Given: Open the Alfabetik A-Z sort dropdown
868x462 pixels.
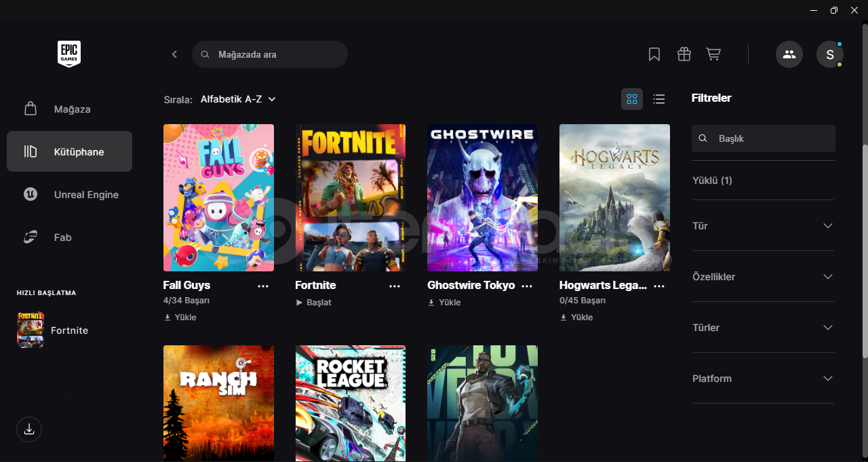Looking at the screenshot, I should (238, 99).
